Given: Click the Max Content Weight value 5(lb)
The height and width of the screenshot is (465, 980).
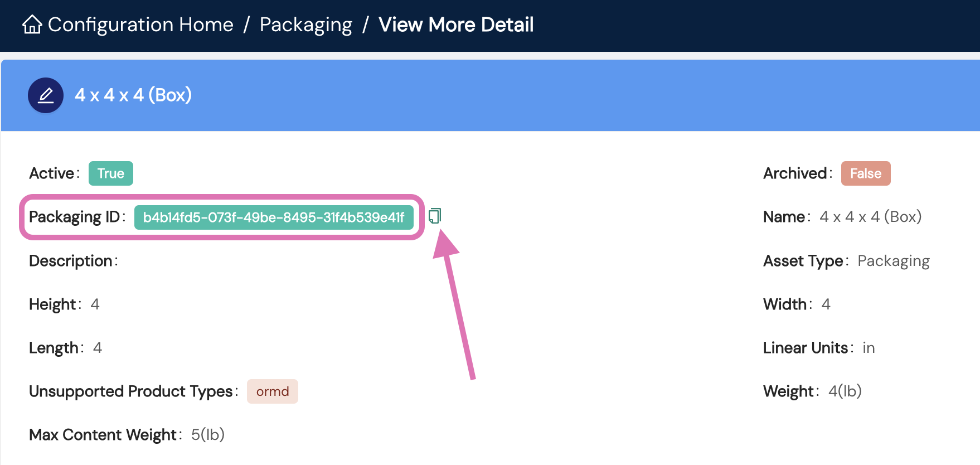Looking at the screenshot, I should coord(207,434).
